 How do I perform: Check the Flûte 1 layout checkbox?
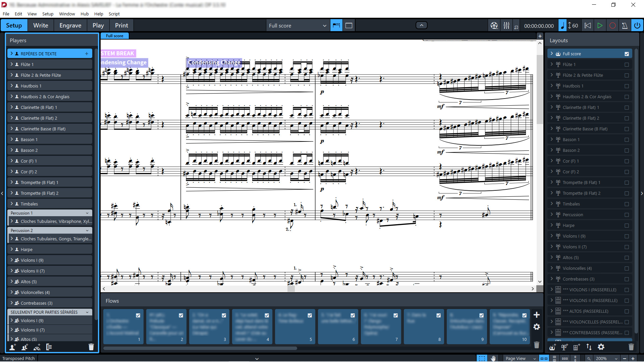[x=627, y=65]
